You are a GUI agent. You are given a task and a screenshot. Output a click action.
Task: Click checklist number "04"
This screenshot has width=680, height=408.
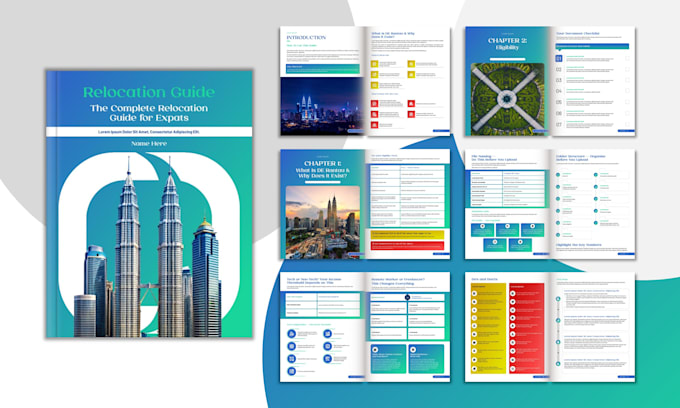[559, 91]
